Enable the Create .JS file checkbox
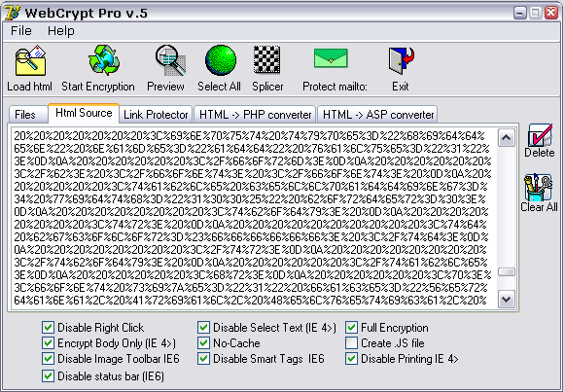 (x=351, y=343)
